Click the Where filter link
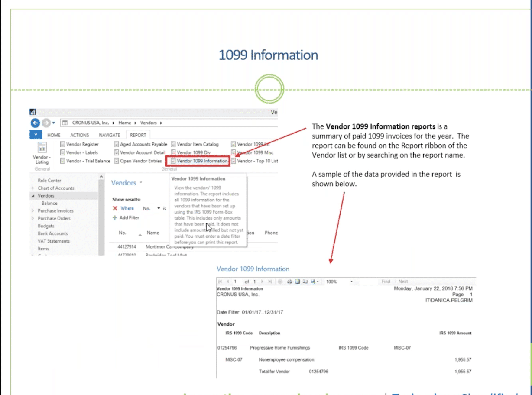The height and width of the screenshot is (395, 532). point(127,208)
